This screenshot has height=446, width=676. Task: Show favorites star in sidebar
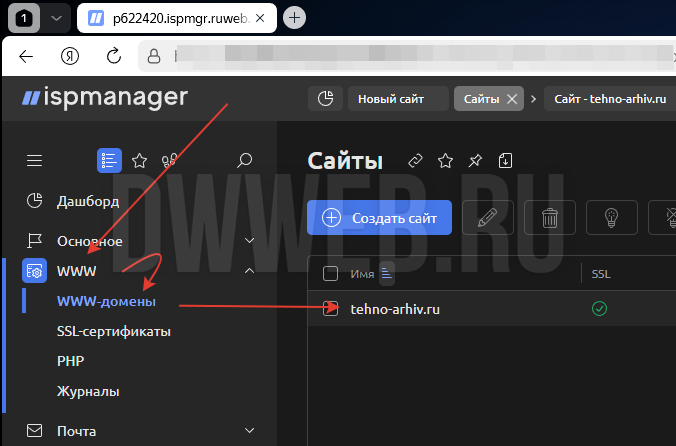coord(139,161)
